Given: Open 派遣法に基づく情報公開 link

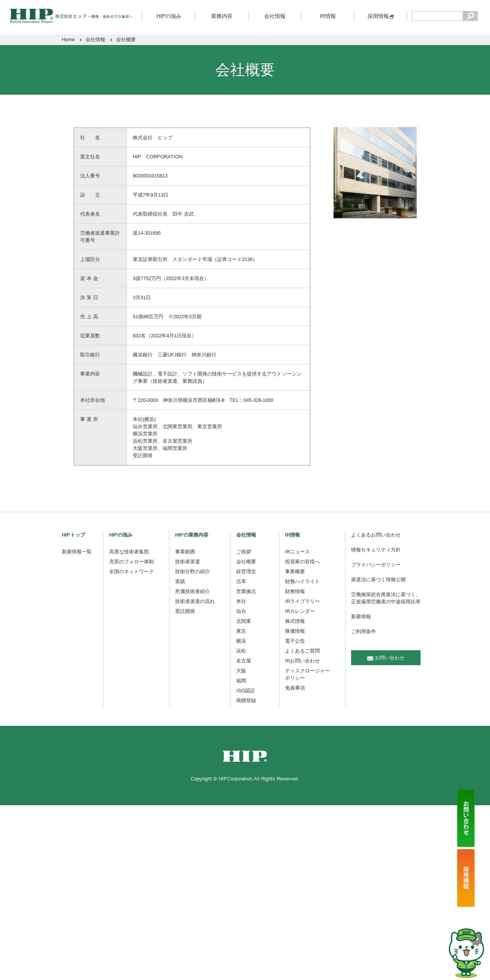Looking at the screenshot, I should (378, 580).
